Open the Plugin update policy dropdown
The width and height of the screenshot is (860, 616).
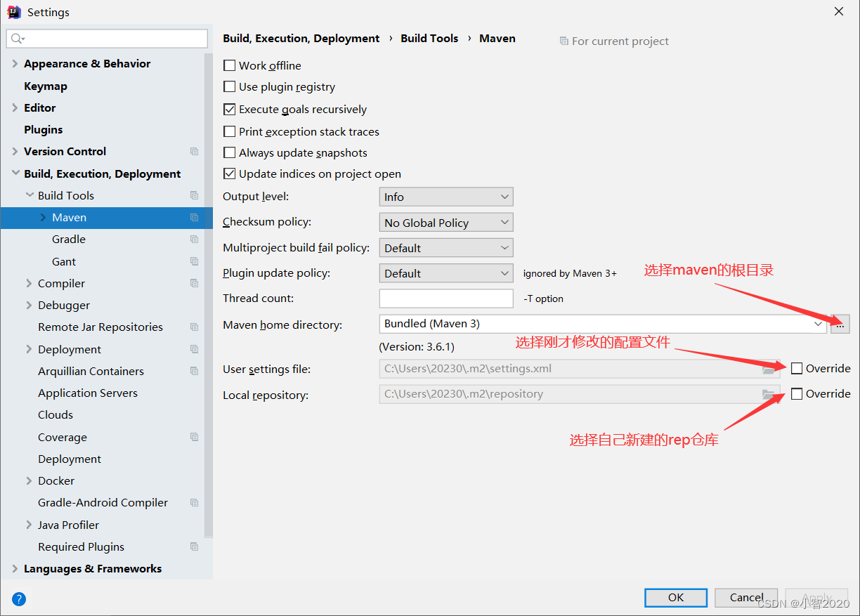tap(446, 273)
